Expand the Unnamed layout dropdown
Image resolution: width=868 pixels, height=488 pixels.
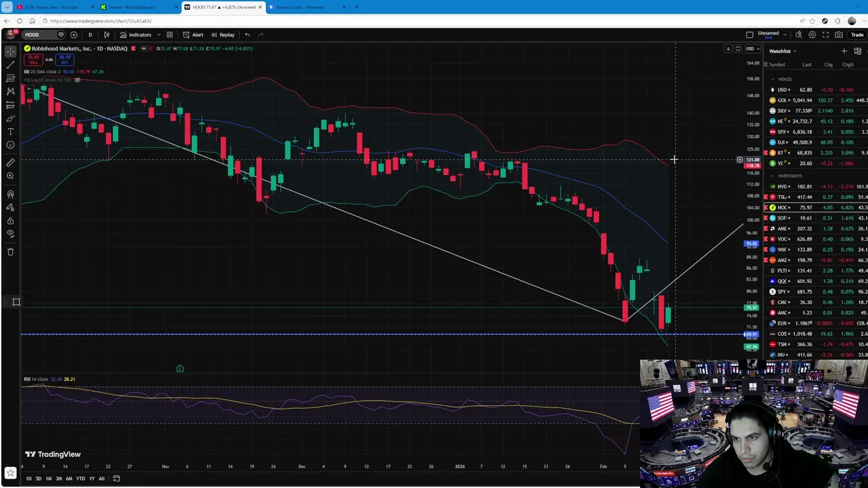click(x=785, y=35)
